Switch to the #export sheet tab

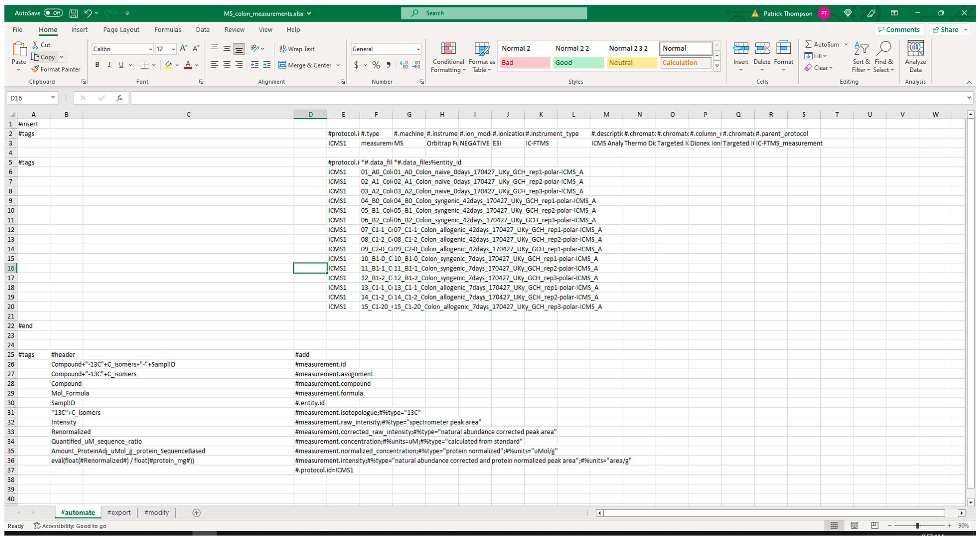119,513
